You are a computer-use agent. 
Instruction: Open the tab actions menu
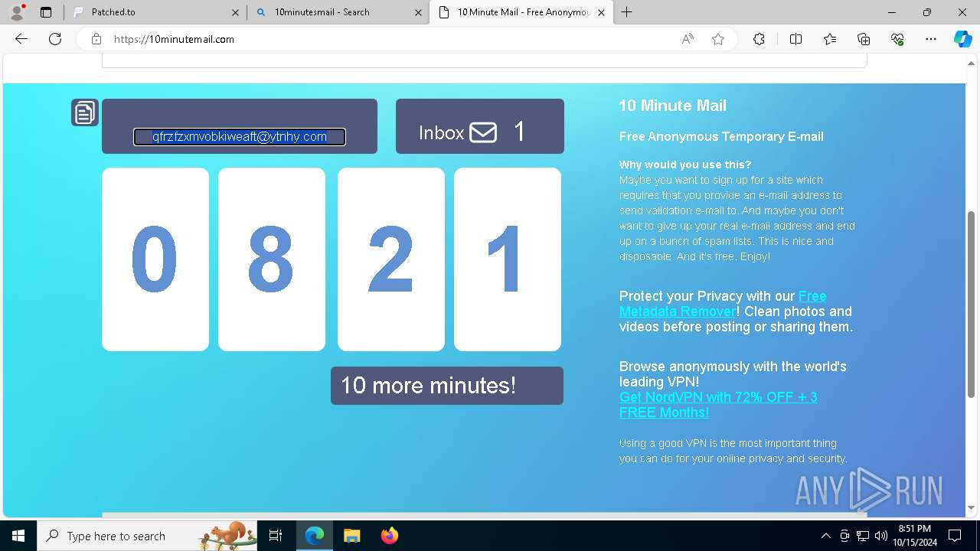click(x=46, y=12)
